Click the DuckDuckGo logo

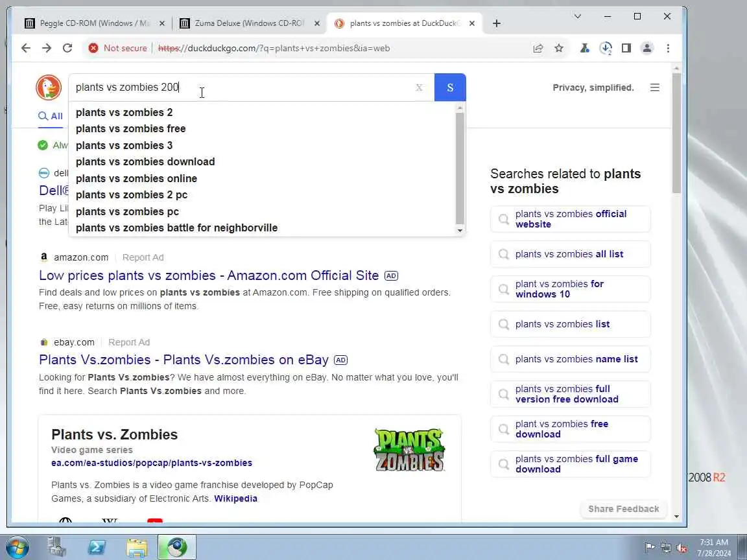point(49,87)
